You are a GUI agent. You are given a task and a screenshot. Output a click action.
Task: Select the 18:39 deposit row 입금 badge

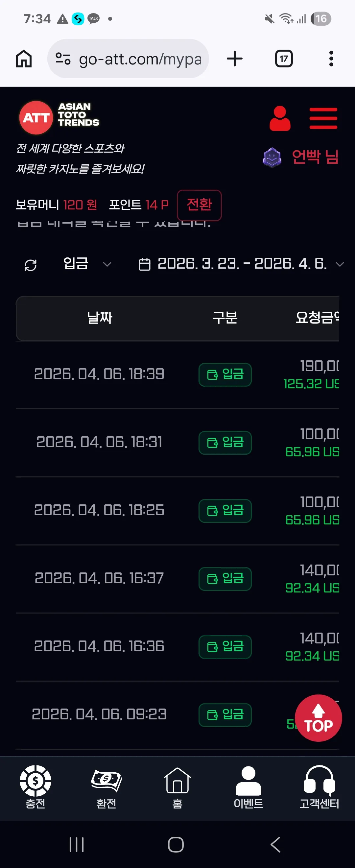pyautogui.click(x=225, y=374)
